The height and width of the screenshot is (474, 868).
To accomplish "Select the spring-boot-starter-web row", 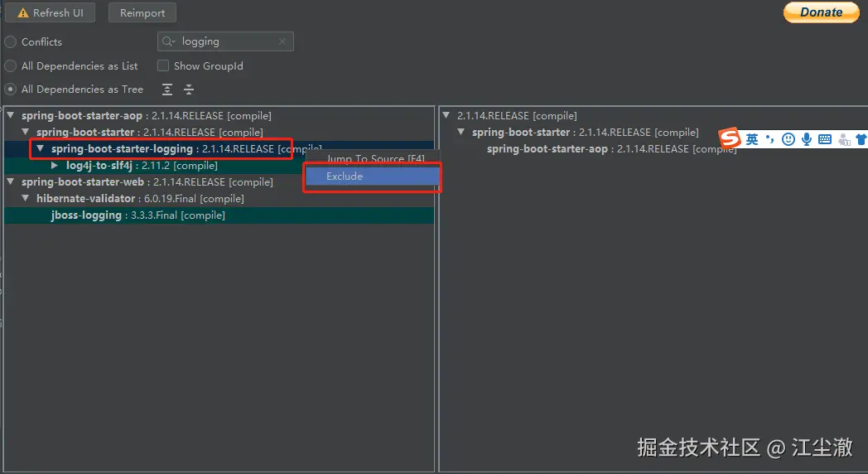I will (219, 181).
